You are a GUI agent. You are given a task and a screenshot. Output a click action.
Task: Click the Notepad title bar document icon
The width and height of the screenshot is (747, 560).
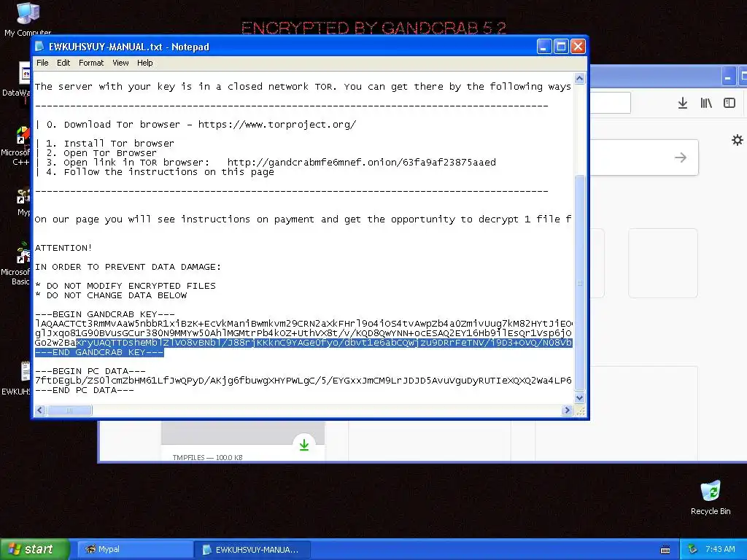(40, 46)
